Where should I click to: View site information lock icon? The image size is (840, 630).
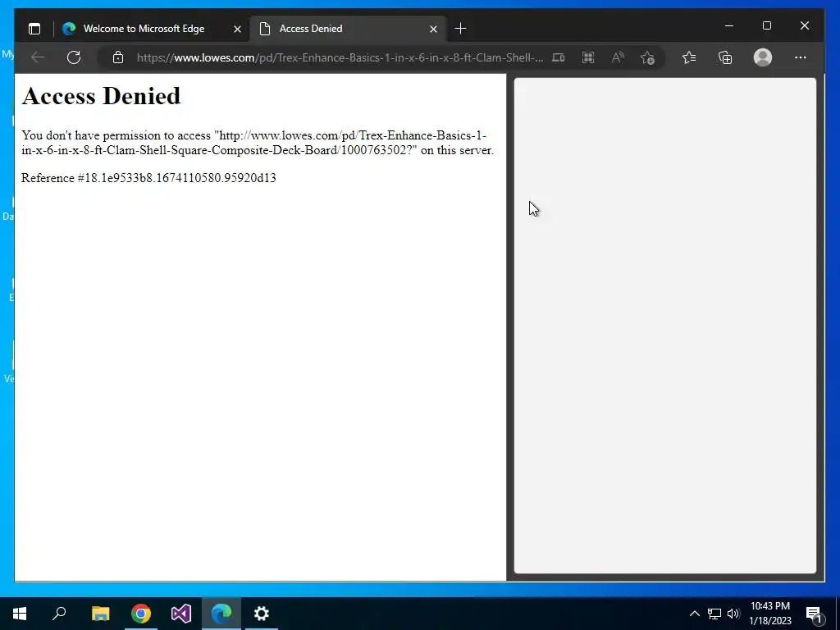coord(118,57)
